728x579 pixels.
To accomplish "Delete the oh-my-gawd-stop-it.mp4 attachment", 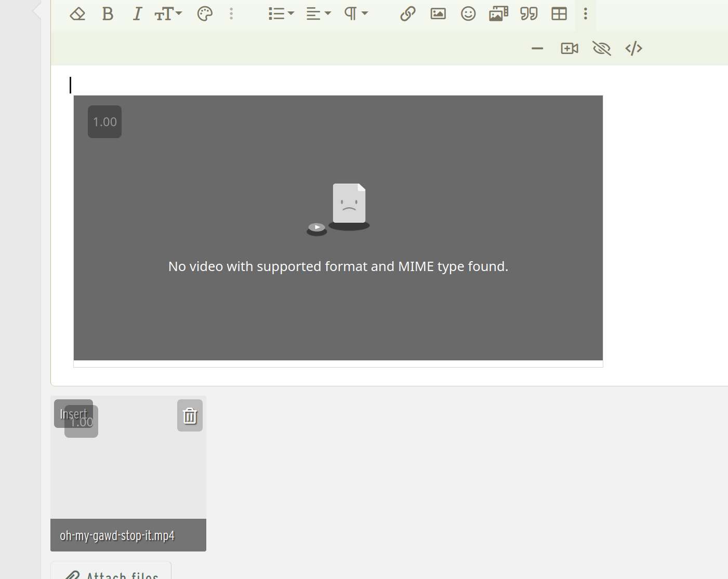I will pyautogui.click(x=190, y=416).
